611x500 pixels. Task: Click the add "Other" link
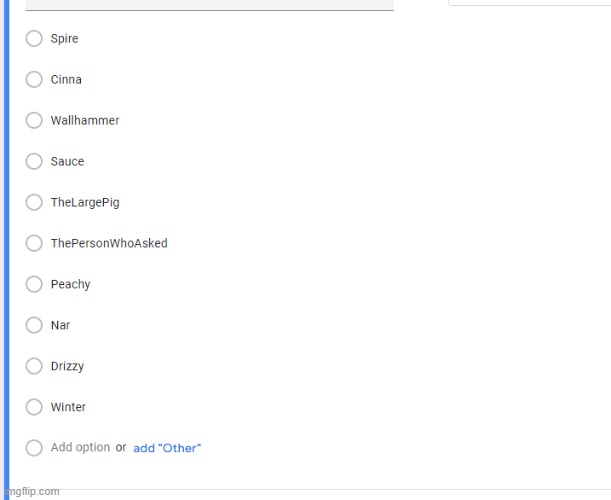167,448
